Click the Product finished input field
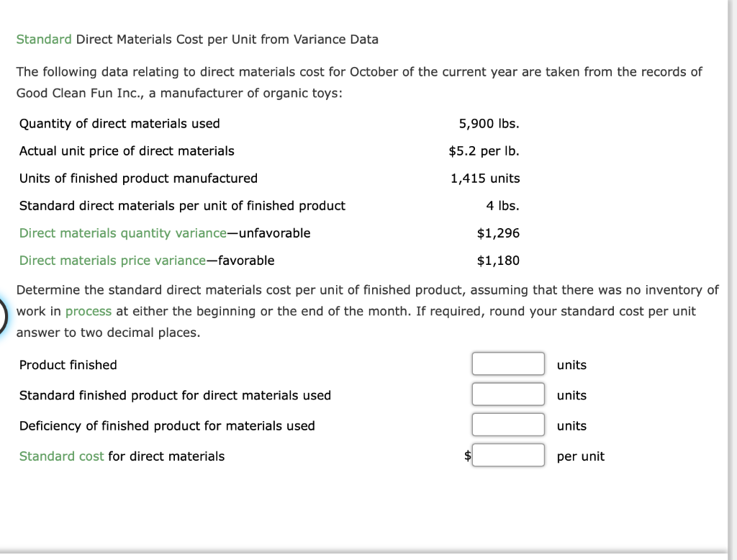This screenshot has width=737, height=560. click(x=507, y=363)
